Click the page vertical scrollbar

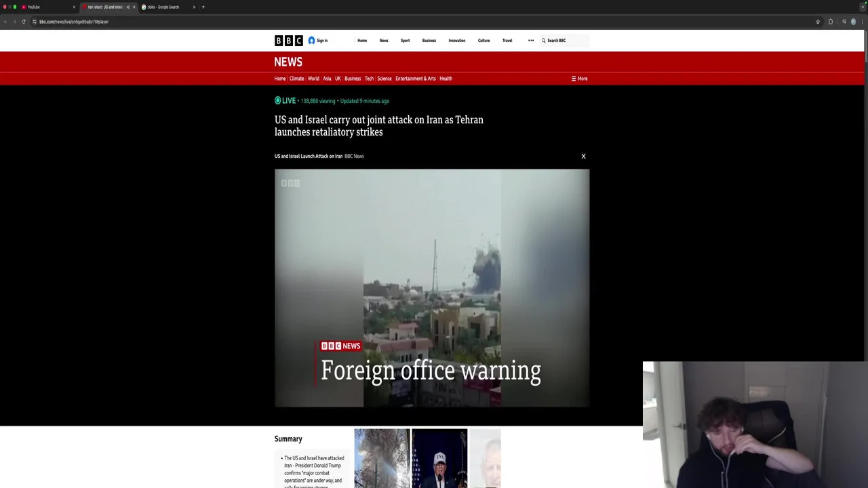(x=865, y=47)
